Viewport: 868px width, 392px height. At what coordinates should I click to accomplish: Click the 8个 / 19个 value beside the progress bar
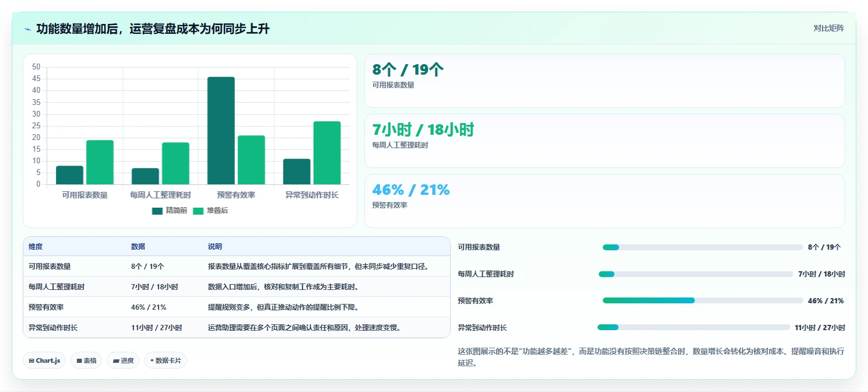824,247
